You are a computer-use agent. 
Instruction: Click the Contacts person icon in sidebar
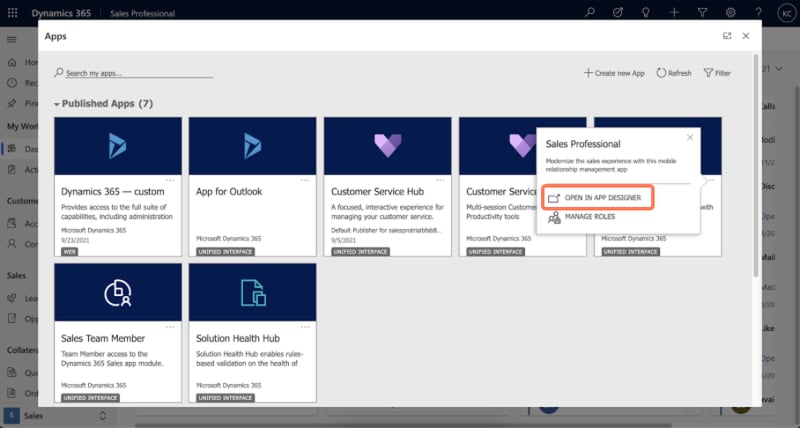(12, 244)
